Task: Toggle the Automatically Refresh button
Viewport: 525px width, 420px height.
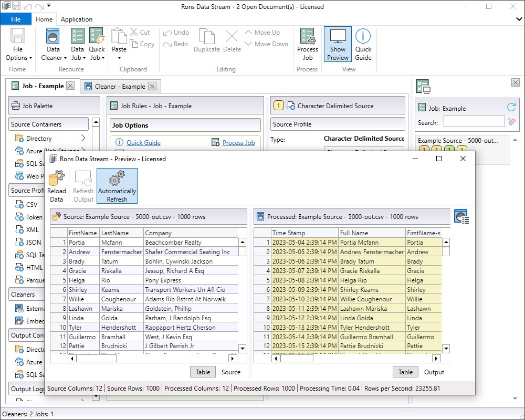Action: [117, 186]
